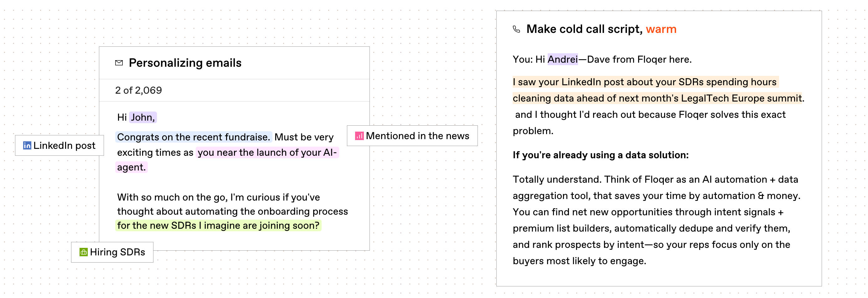Click the pink chart icon for news mentions

(x=359, y=136)
